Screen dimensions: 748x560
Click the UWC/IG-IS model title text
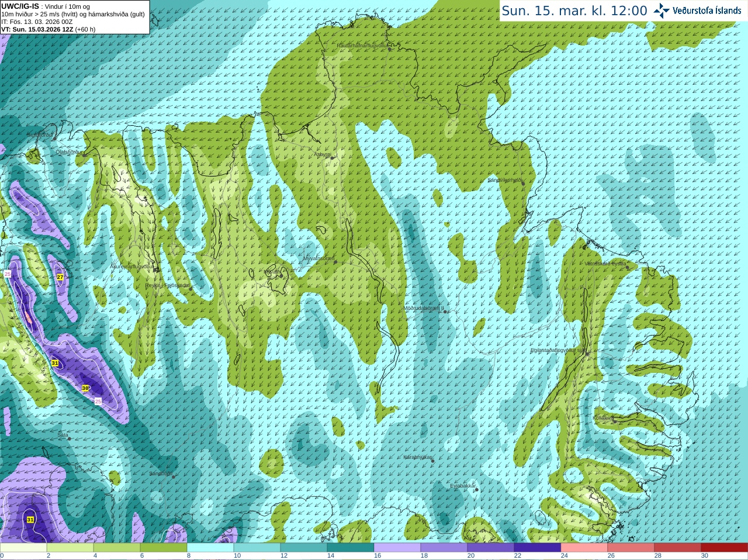click(20, 6)
